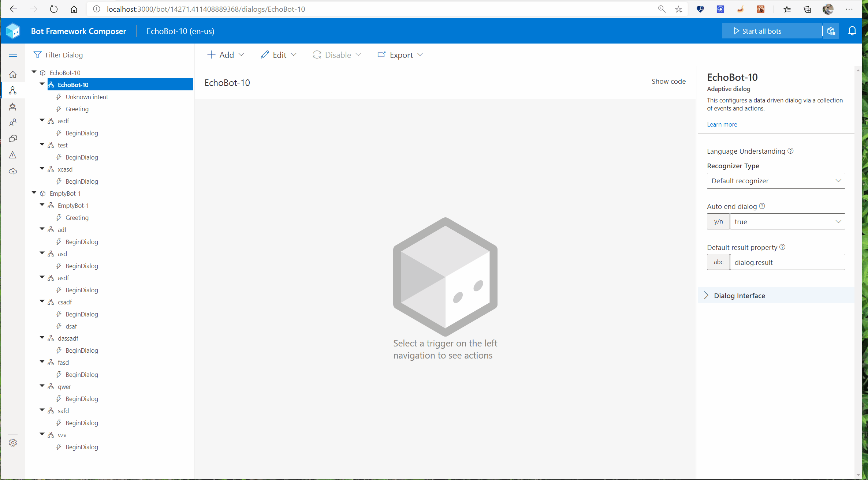Image resolution: width=868 pixels, height=480 pixels.
Task: Open the Publish cloud icon
Action: click(13, 171)
